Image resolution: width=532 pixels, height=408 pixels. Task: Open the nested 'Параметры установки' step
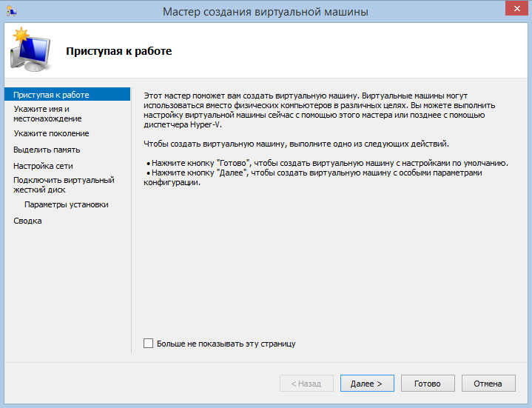click(x=66, y=204)
